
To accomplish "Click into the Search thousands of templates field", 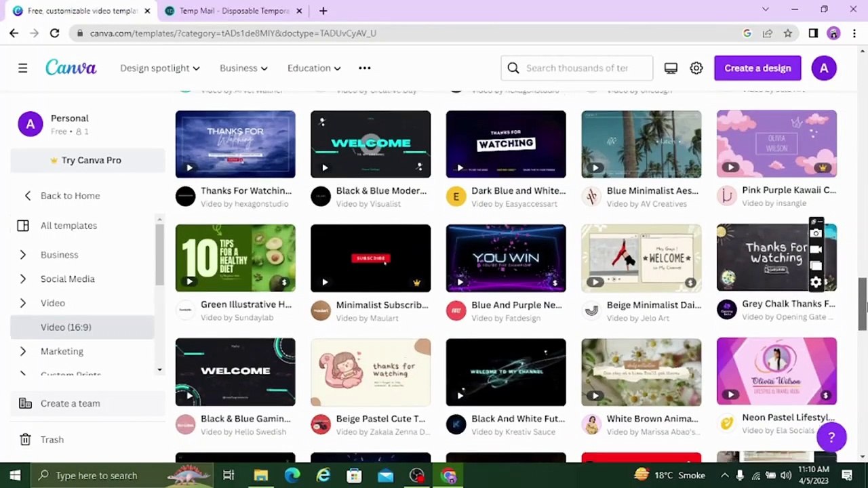I will coord(577,68).
